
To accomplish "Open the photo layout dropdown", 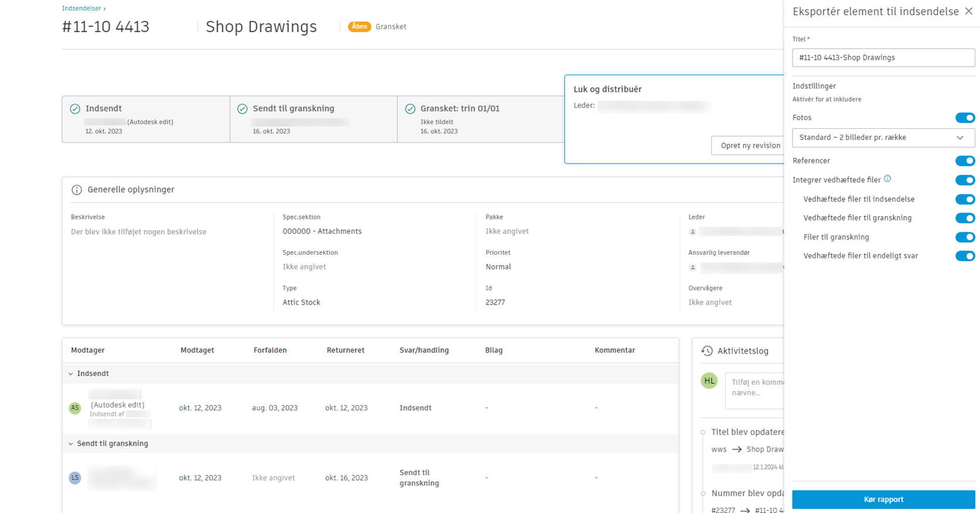I will click(883, 138).
